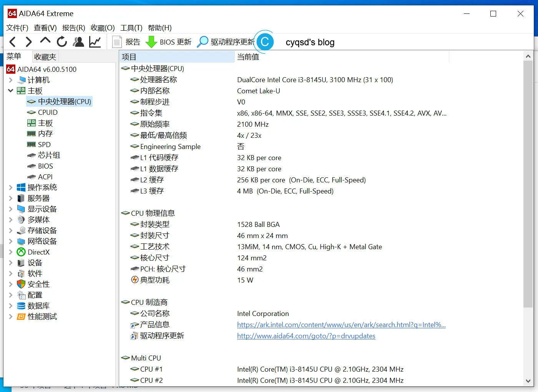Expand the 网络设备 tree node

click(x=10, y=241)
